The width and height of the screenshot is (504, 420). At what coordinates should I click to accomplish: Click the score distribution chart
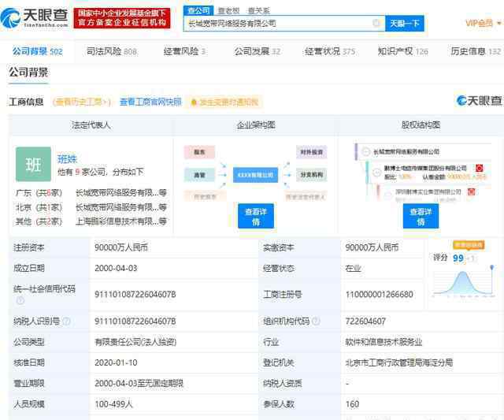click(x=464, y=281)
